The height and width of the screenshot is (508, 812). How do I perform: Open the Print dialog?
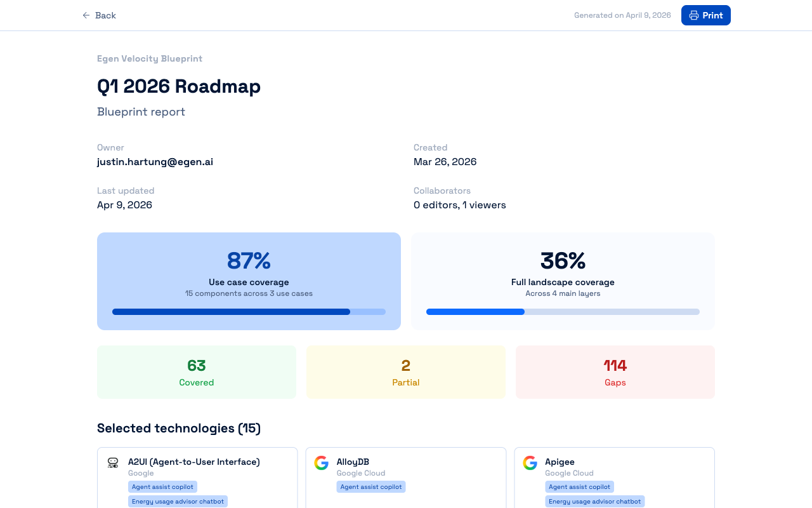pyautogui.click(x=705, y=15)
